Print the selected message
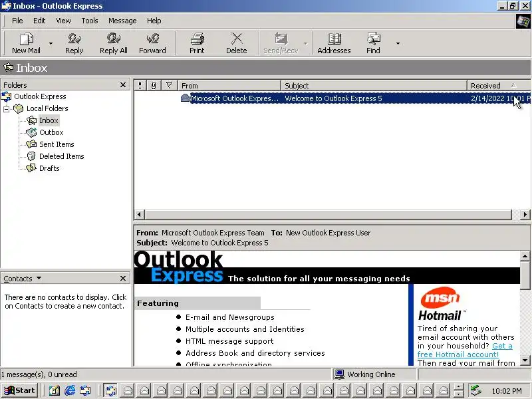This screenshot has height=399, width=532. point(197,43)
